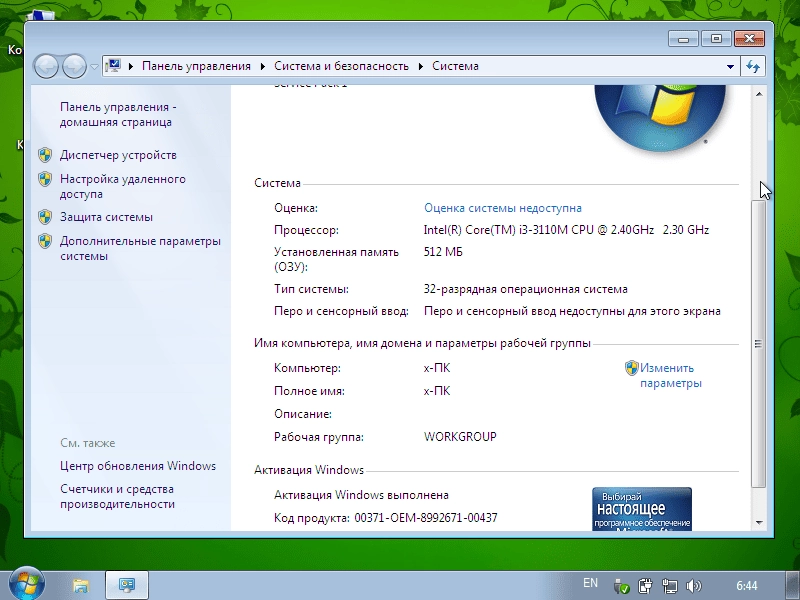The image size is (800, 600).
Task: Click the computer icon in address bar
Action: pos(112,66)
